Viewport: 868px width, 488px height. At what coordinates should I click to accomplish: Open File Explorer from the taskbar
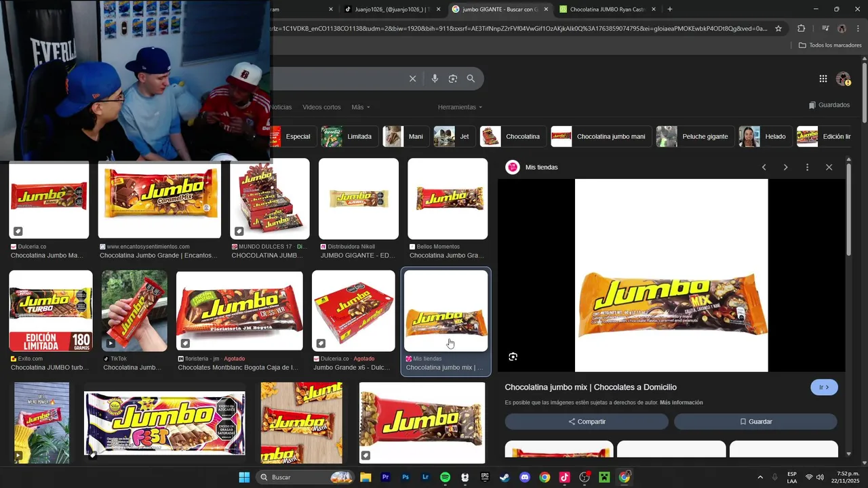pos(366,477)
